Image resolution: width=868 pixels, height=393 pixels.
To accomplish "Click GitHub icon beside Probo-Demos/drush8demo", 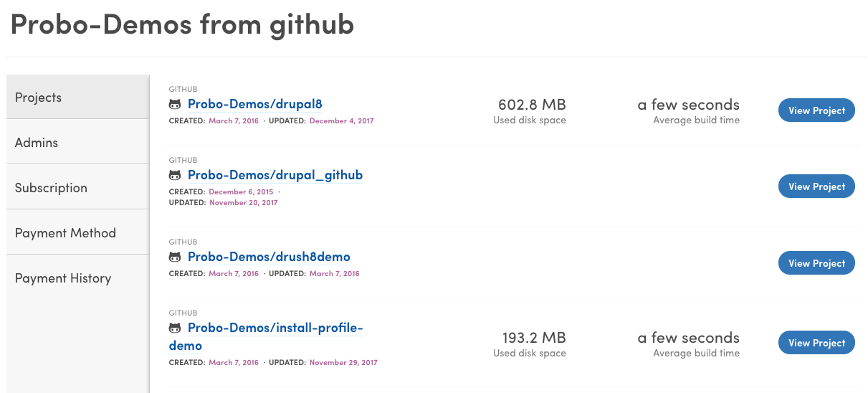I will (x=174, y=257).
